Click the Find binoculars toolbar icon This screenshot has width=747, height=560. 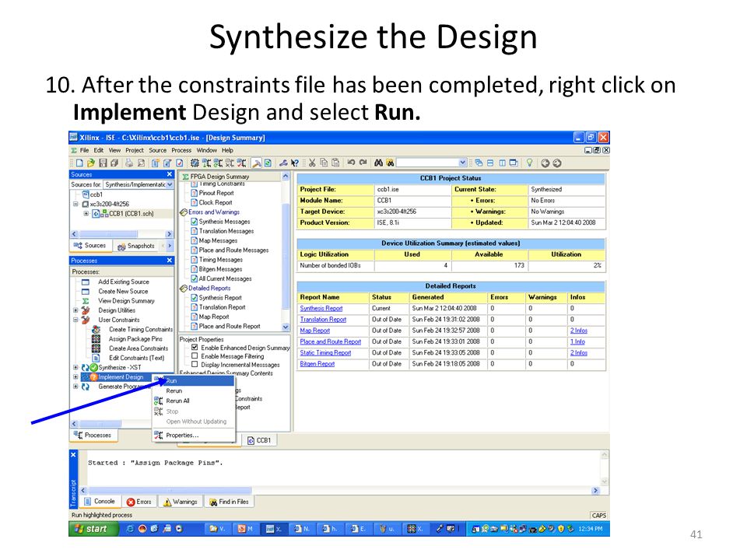click(379, 163)
